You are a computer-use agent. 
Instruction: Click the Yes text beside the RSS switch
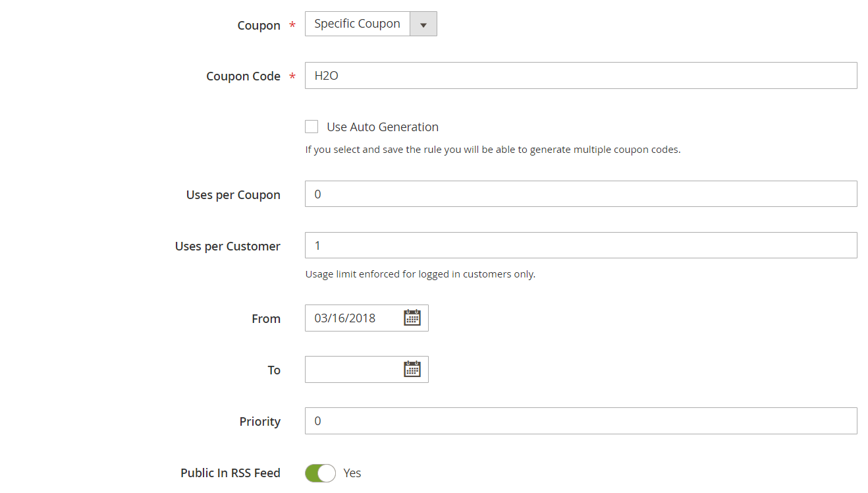pos(352,473)
